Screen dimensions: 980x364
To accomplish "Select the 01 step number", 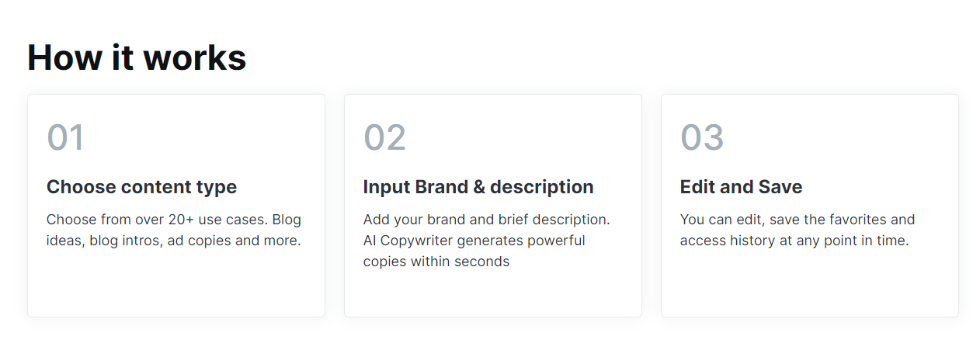I will (x=65, y=138).
